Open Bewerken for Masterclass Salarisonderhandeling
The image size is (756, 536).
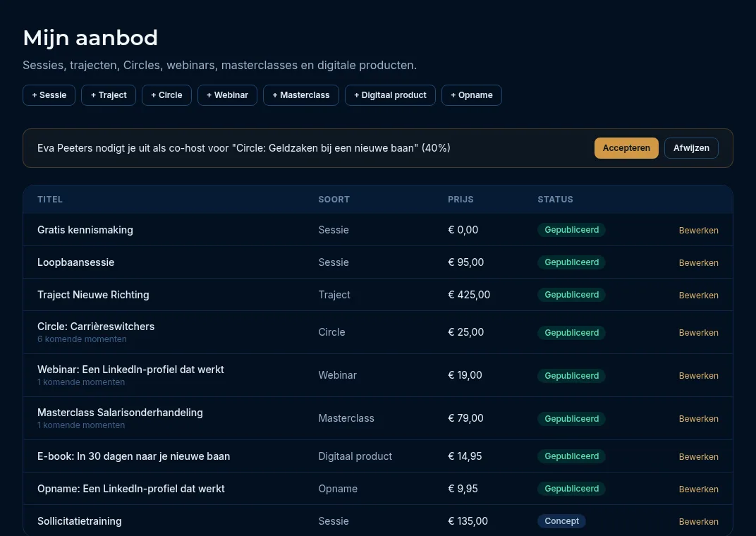pyautogui.click(x=699, y=419)
